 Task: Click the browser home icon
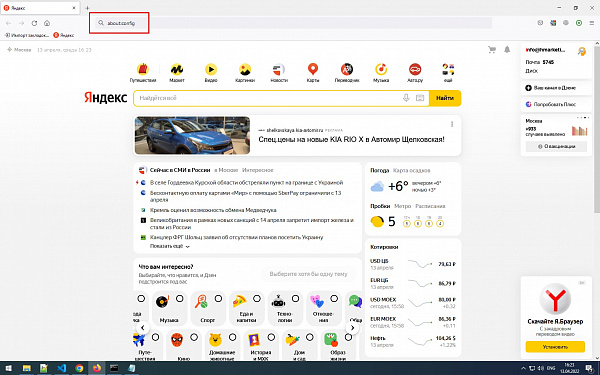click(47, 23)
